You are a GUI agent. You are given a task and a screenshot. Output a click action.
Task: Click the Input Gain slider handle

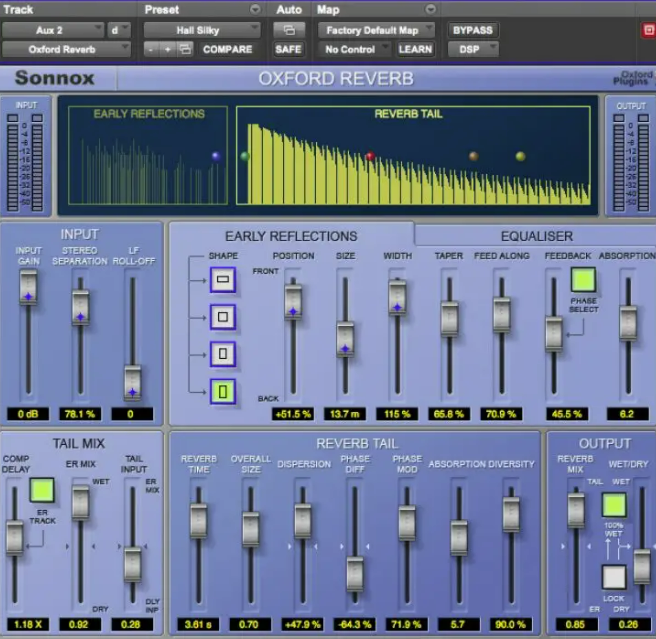click(x=28, y=287)
